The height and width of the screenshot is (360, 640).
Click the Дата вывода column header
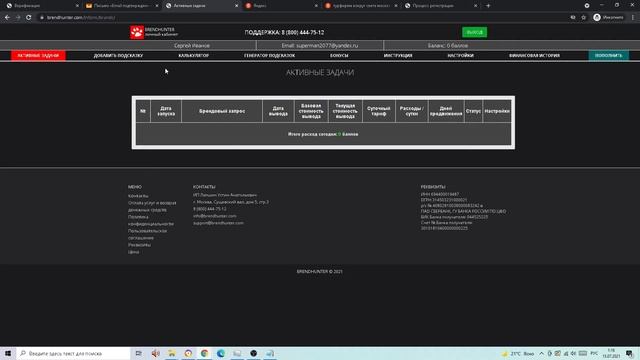[278, 111]
